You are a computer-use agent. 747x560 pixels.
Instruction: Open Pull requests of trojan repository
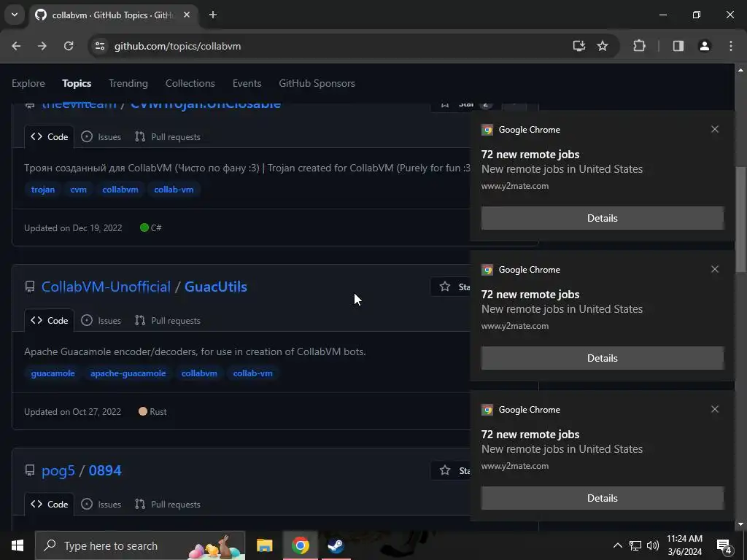click(168, 136)
